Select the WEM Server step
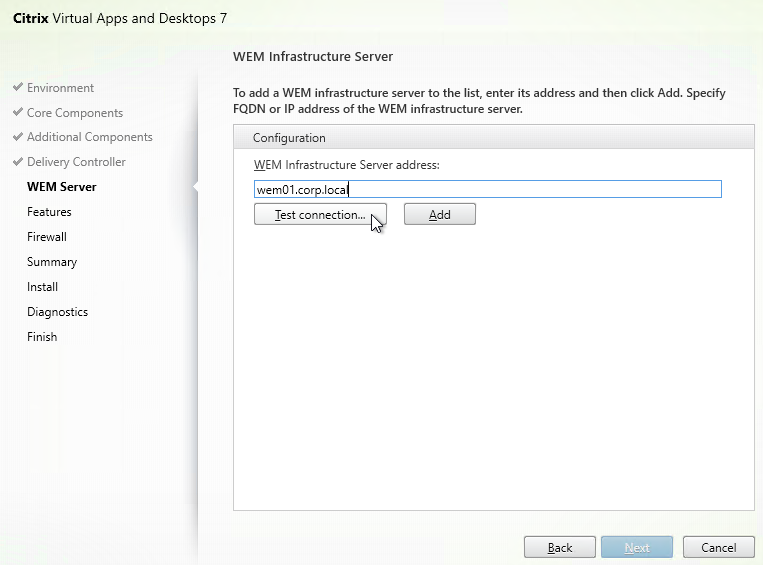 point(62,187)
